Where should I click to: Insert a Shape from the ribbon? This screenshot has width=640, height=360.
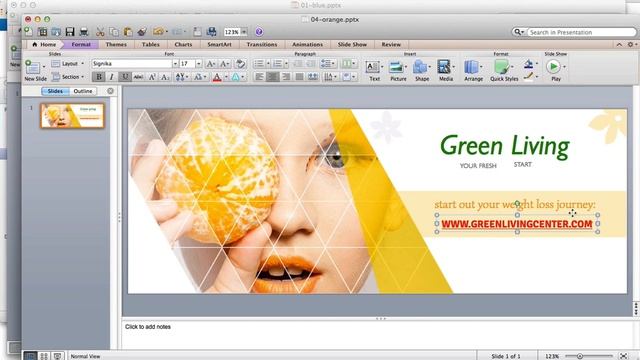tap(421, 70)
